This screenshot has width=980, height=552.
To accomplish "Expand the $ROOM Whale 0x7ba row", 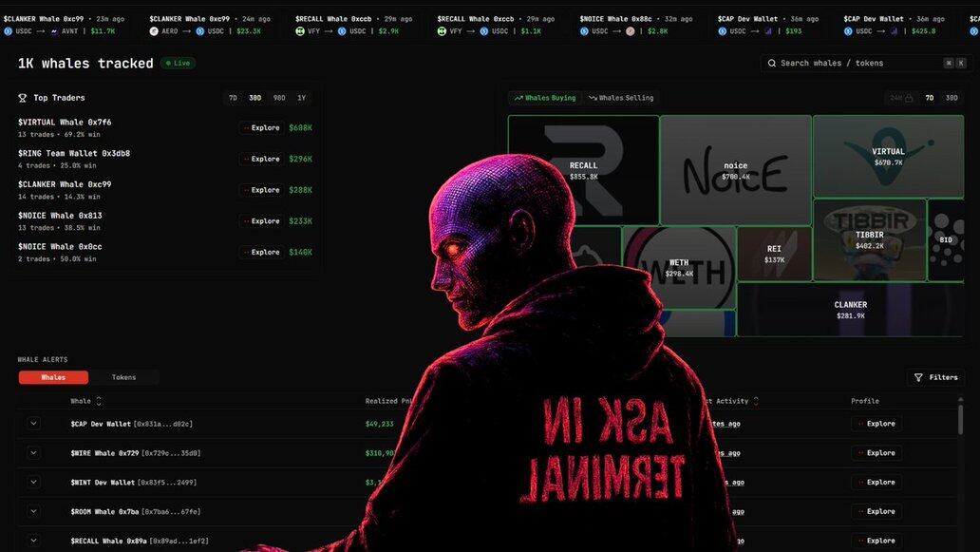I will click(34, 512).
